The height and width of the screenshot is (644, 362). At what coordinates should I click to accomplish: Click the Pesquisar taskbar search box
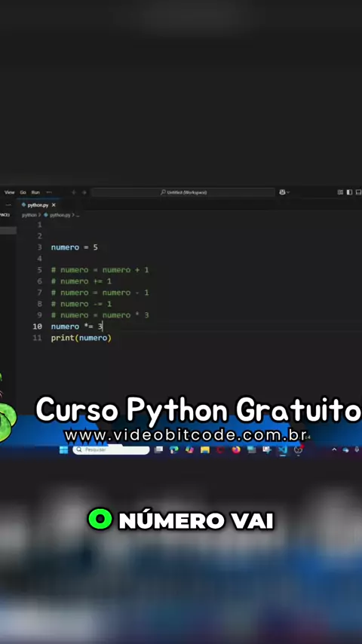coord(111,450)
